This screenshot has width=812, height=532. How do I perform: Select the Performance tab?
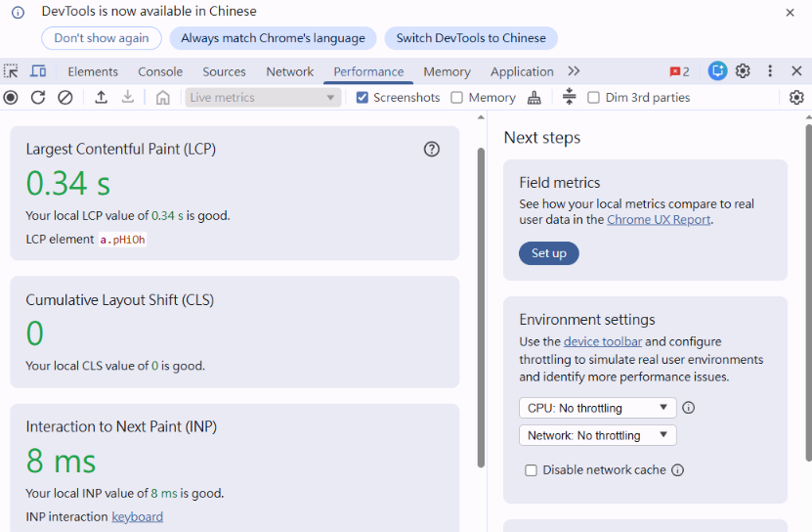point(368,71)
